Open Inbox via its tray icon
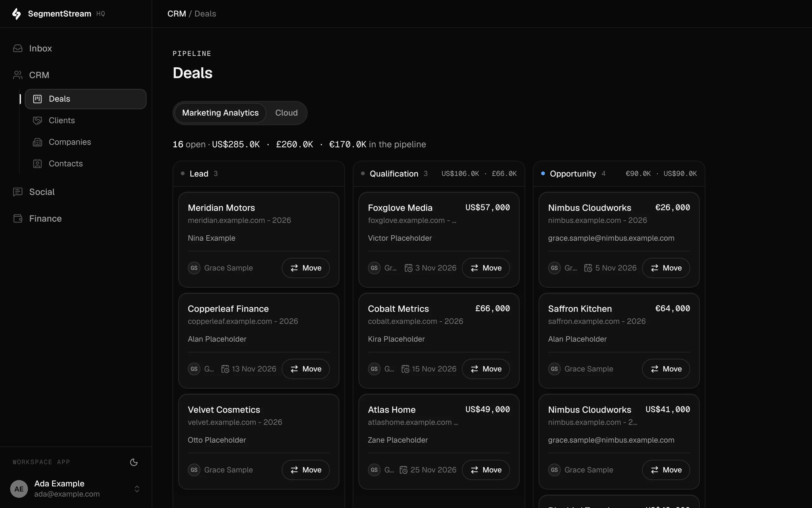Screen dimensions: 812x508 point(18,48)
